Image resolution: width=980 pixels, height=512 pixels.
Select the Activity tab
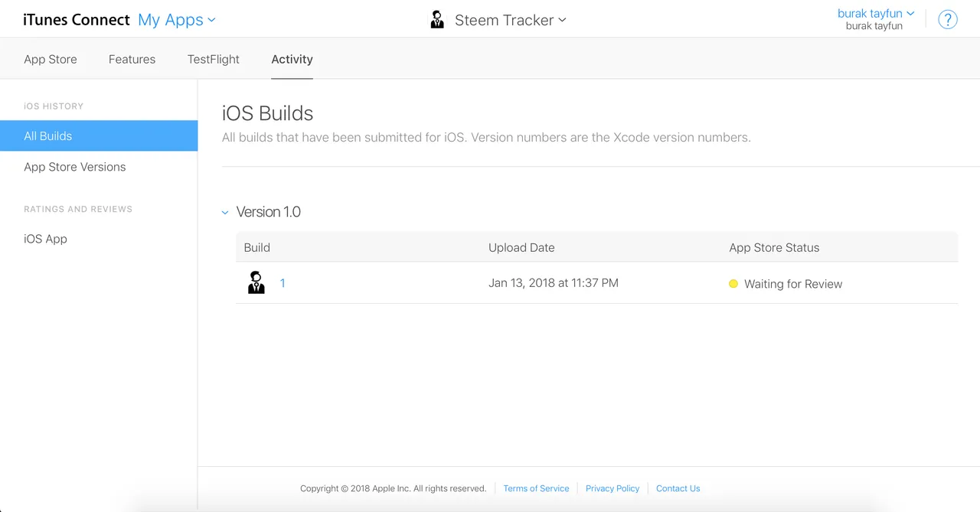point(292,59)
